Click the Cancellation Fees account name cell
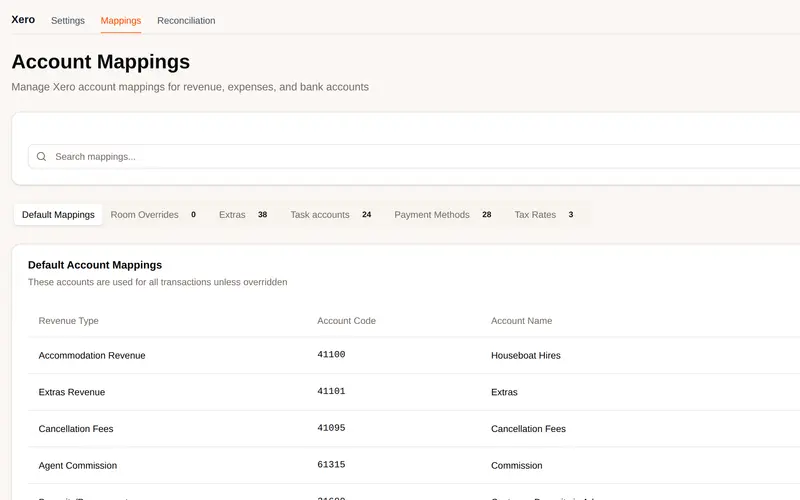The width and height of the screenshot is (800, 500). pyautogui.click(x=529, y=429)
